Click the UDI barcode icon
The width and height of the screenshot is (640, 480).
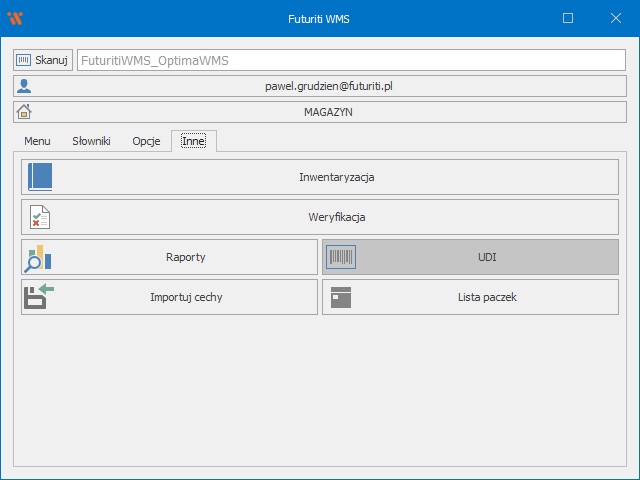(341, 257)
